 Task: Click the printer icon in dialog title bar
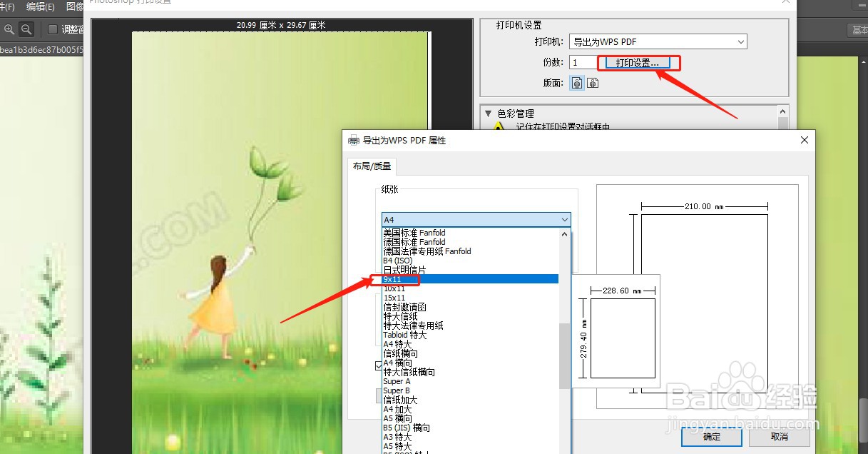pyautogui.click(x=352, y=140)
